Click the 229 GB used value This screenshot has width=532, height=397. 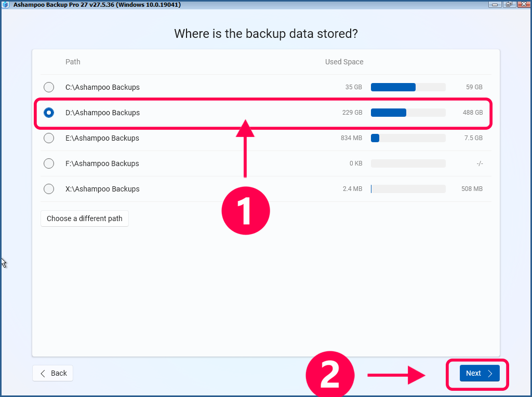(x=352, y=113)
